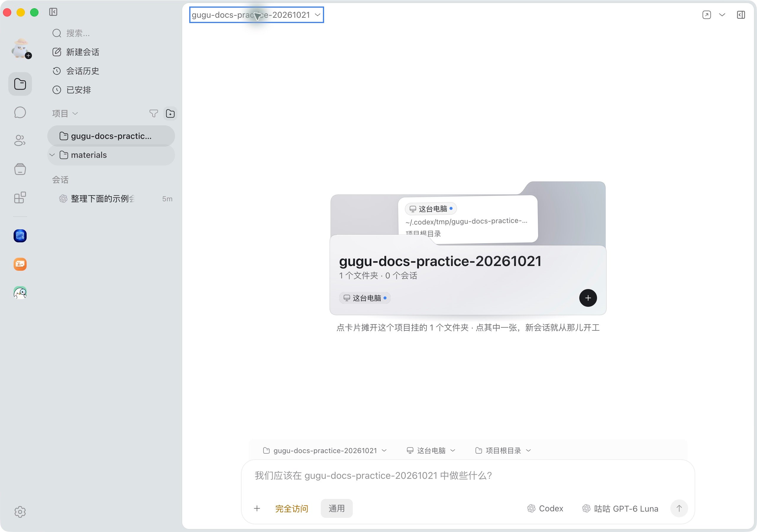Toggle the right side panel icon
This screenshot has width=757, height=532.
coord(741,15)
